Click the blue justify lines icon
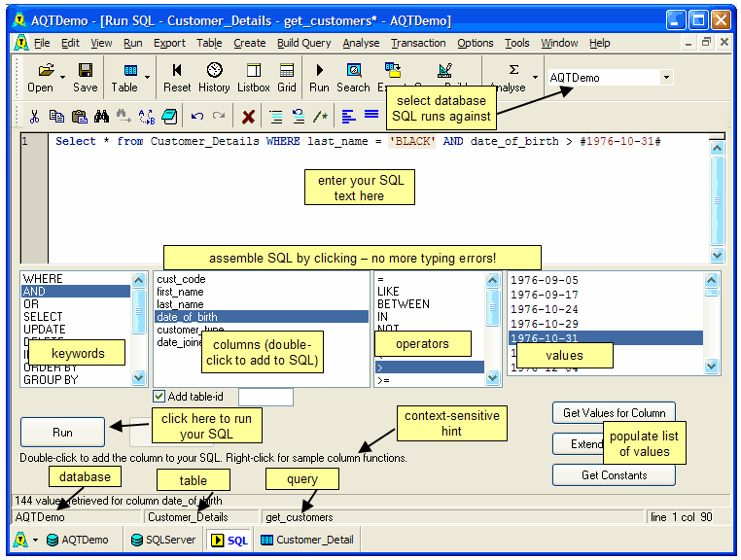 click(371, 115)
